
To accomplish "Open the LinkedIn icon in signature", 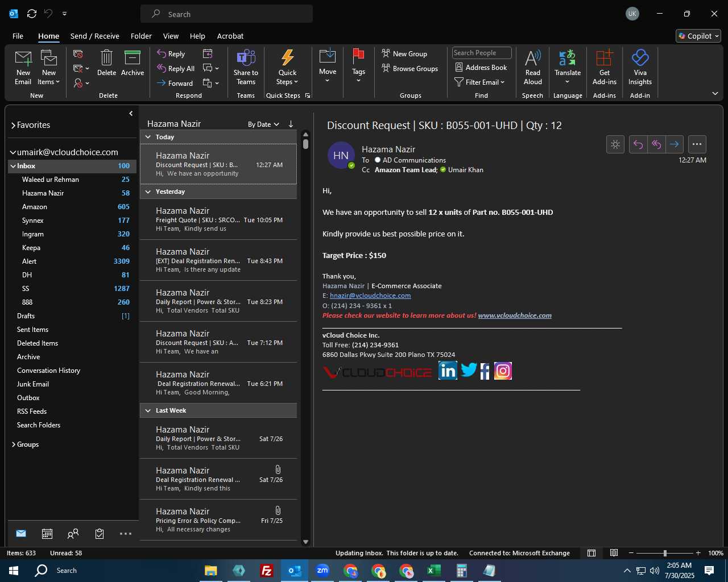I will coord(448,371).
